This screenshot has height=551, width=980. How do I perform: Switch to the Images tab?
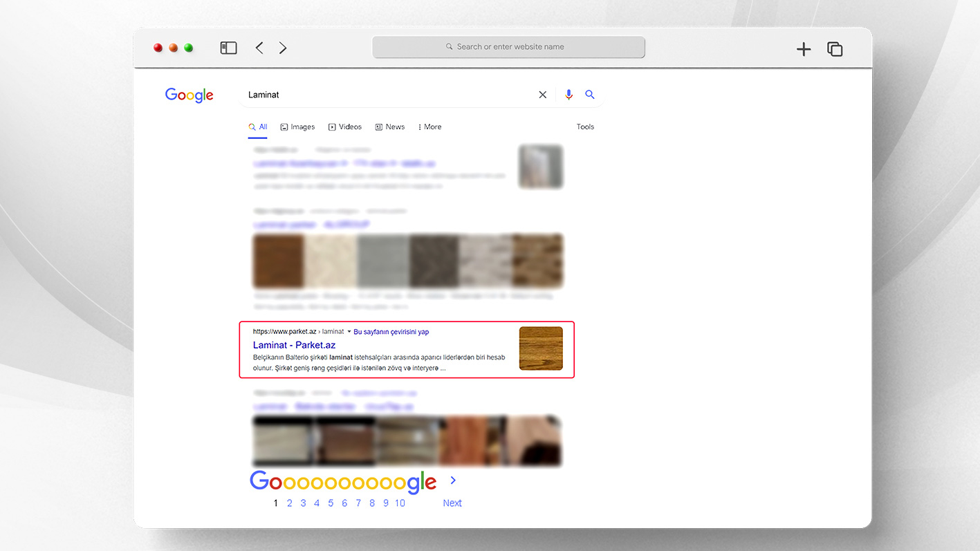(x=297, y=127)
